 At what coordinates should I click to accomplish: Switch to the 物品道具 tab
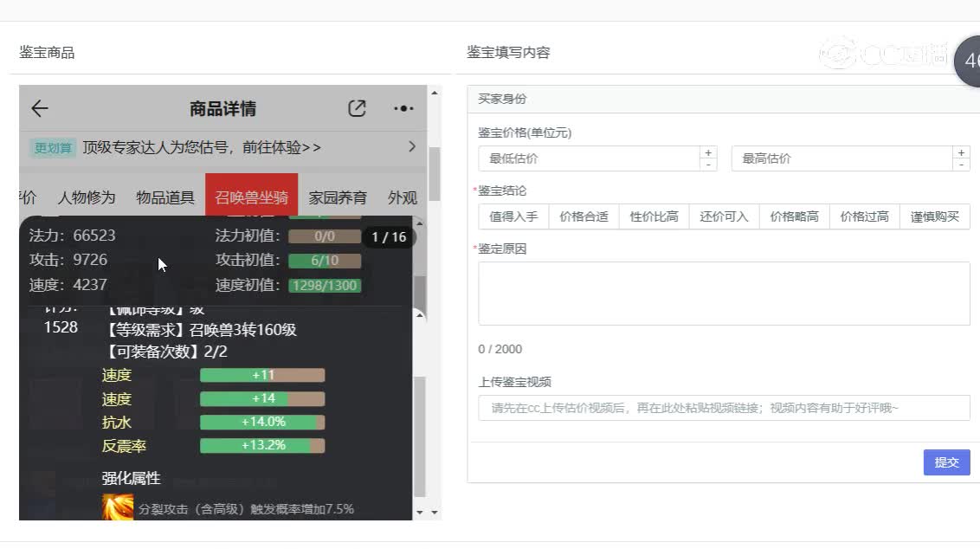165,197
